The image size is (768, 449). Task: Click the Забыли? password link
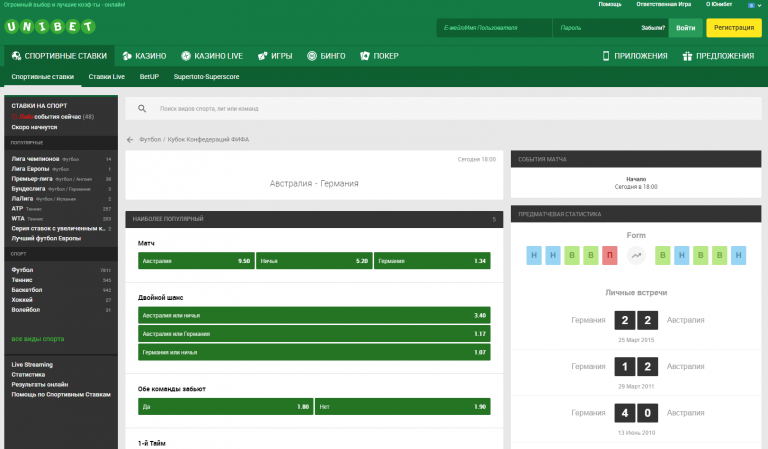pyautogui.click(x=653, y=28)
